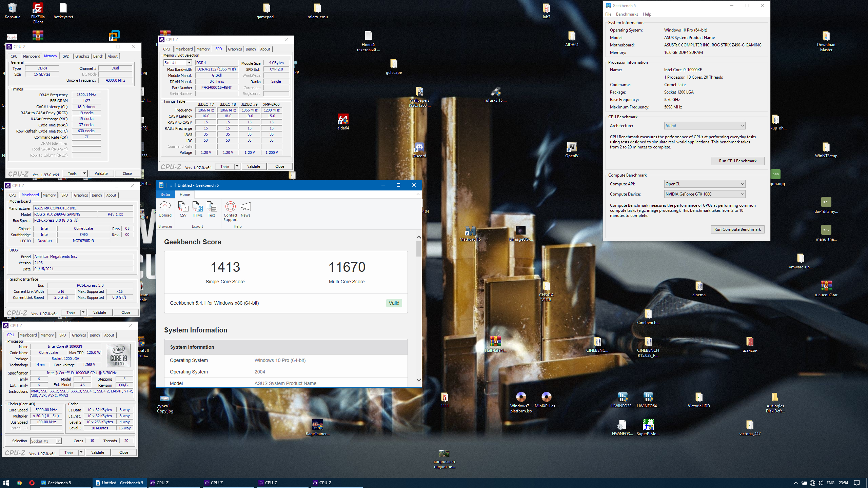
Task: Click Validate in CPU-Z CPU window
Action: click(x=98, y=452)
